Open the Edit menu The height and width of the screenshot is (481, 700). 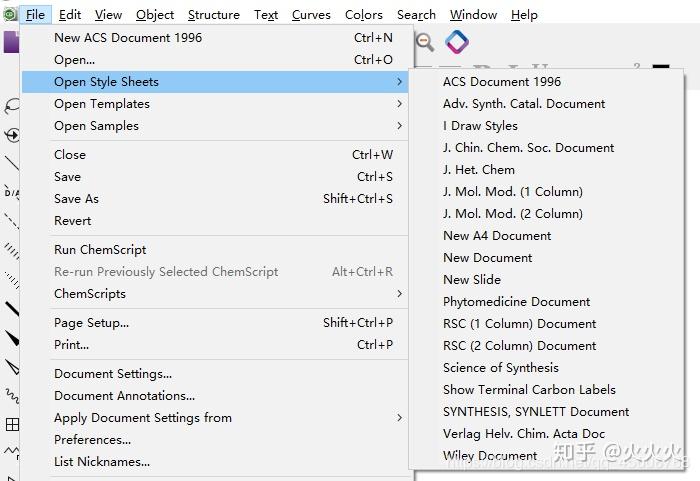click(x=70, y=15)
